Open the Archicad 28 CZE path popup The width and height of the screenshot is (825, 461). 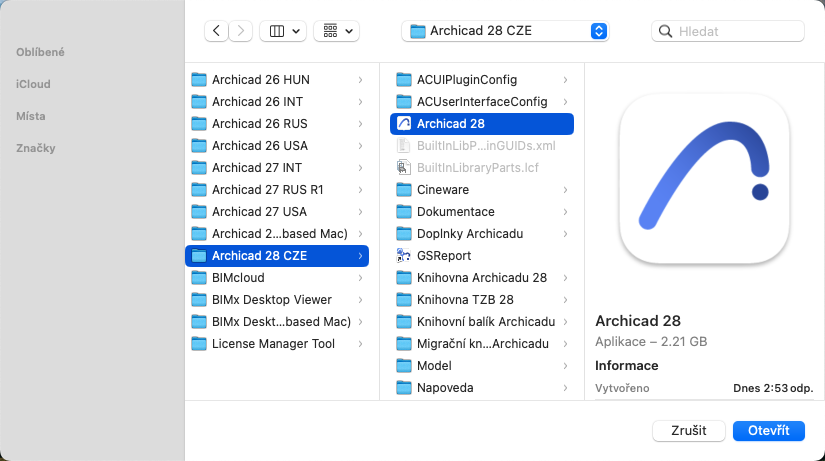(x=505, y=31)
